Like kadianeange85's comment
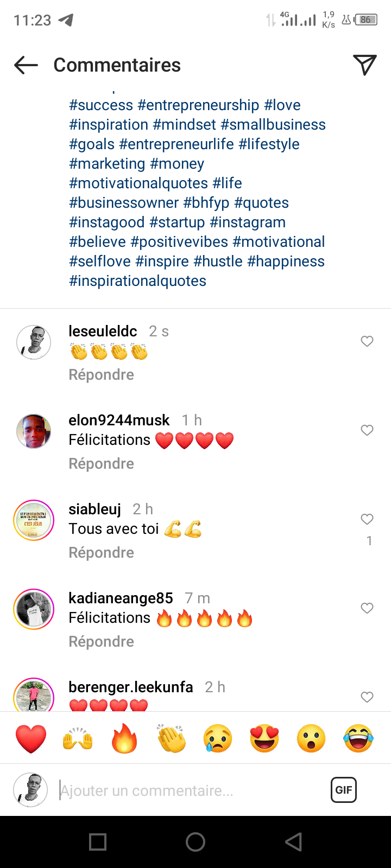 pyautogui.click(x=367, y=608)
